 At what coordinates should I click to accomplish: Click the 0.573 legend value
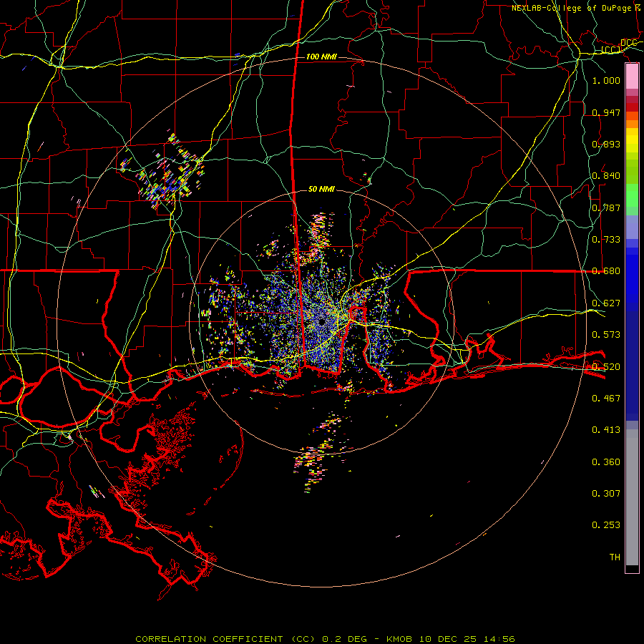606,334
